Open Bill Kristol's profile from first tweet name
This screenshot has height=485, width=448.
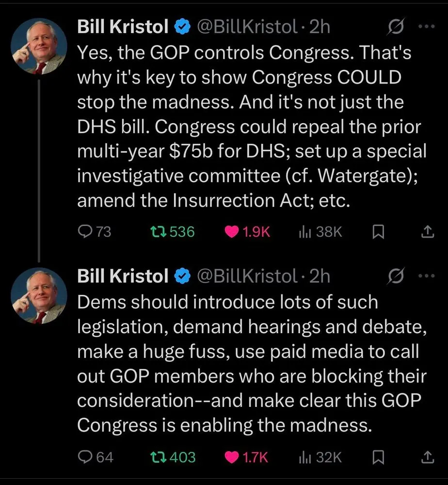[x=123, y=28]
